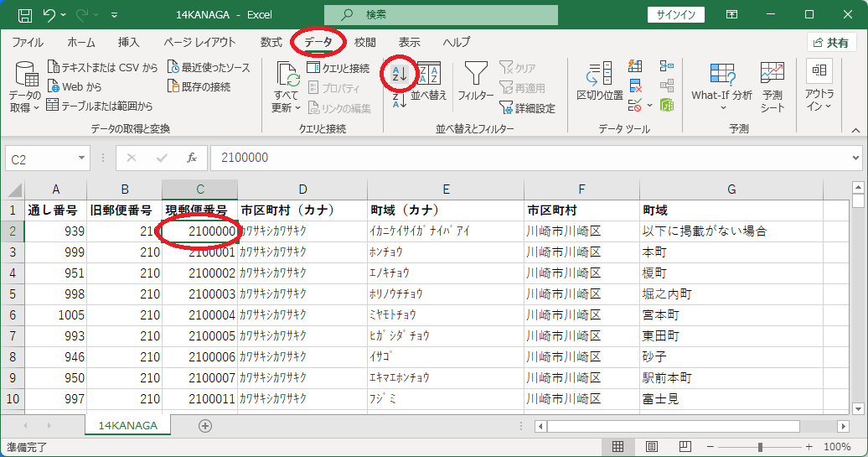This screenshot has width=868, height=457.
Task: Add a new sheet with plus icon
Action: click(204, 426)
